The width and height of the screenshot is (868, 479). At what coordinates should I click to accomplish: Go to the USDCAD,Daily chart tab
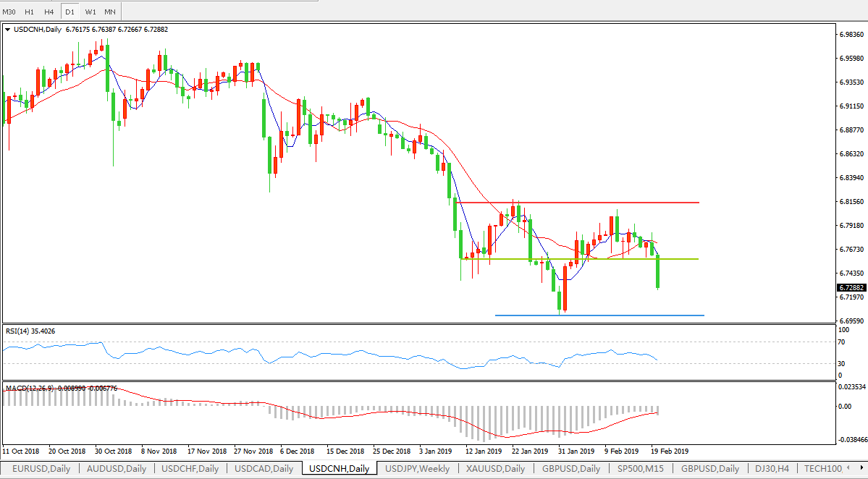click(264, 469)
